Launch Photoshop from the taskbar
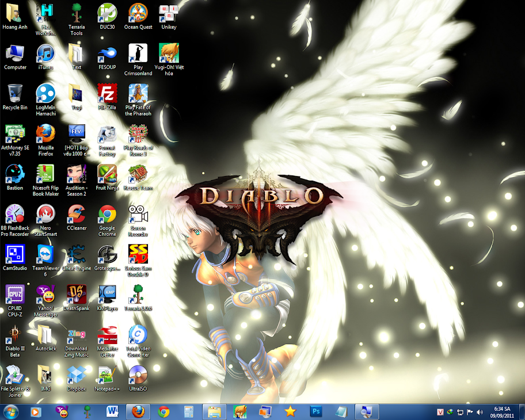Image resolution: width=525 pixels, height=420 pixels. coord(315,411)
